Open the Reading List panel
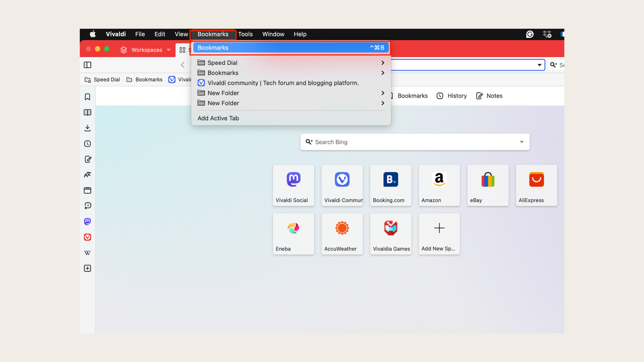This screenshot has width=644, height=362. click(87, 112)
